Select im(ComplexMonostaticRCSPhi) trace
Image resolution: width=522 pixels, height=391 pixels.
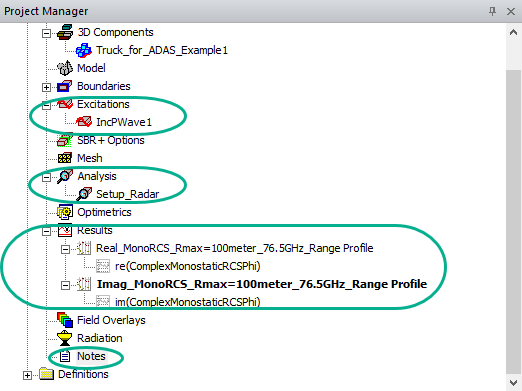(x=188, y=302)
